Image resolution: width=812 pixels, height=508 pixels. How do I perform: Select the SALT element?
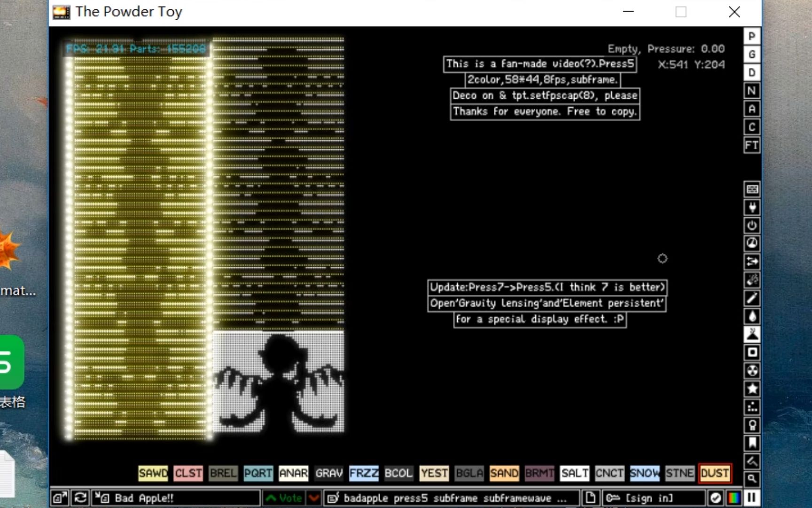point(575,473)
